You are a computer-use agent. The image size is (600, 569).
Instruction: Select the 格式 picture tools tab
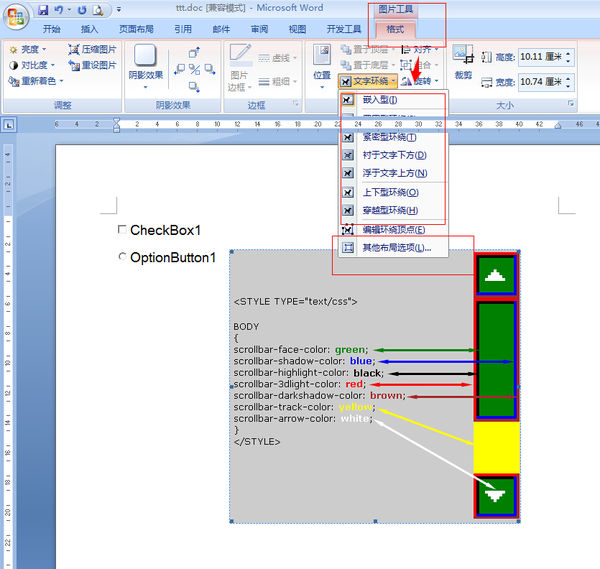click(395, 29)
